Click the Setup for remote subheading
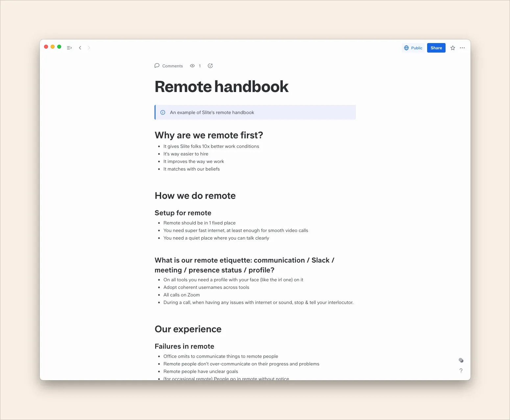 point(183,213)
